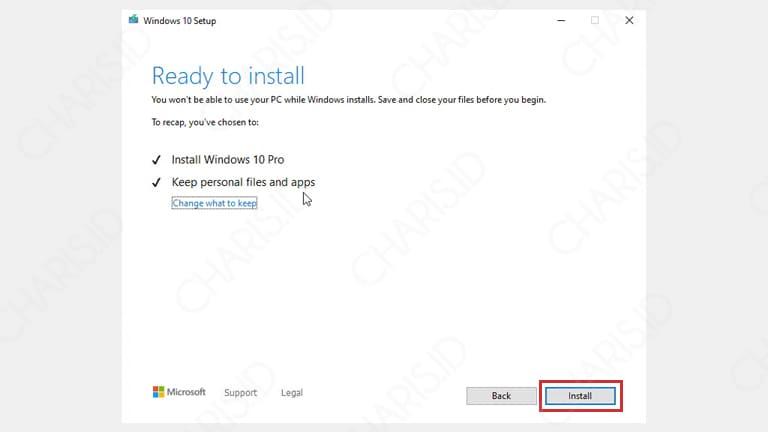
Task: Minimize the Windows 10 Setup window
Action: [561, 21]
